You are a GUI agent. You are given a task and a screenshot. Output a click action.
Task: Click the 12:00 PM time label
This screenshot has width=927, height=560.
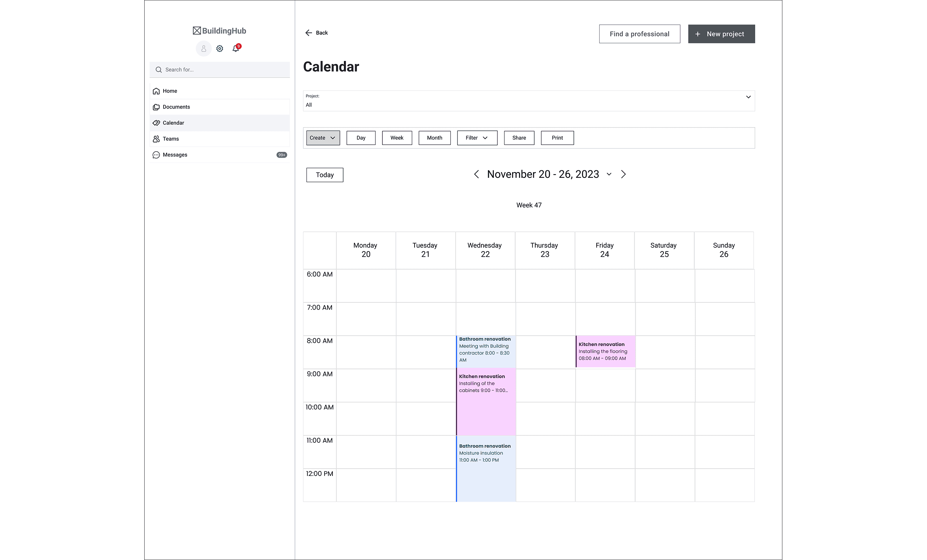319,474
